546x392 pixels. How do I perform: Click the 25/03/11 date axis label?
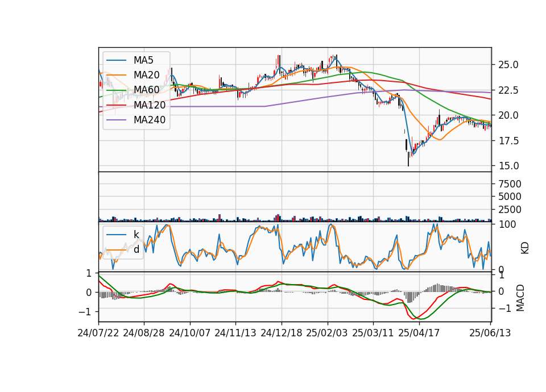(373, 333)
